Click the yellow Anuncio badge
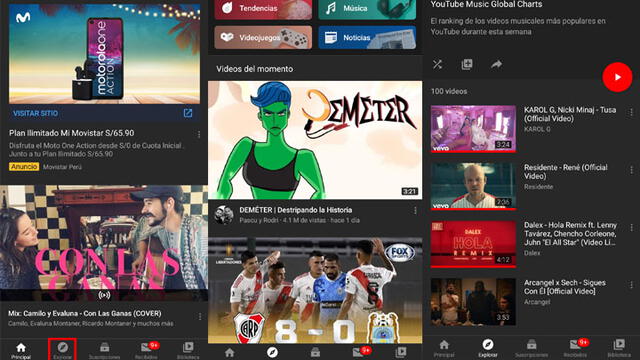 pyautogui.click(x=24, y=167)
